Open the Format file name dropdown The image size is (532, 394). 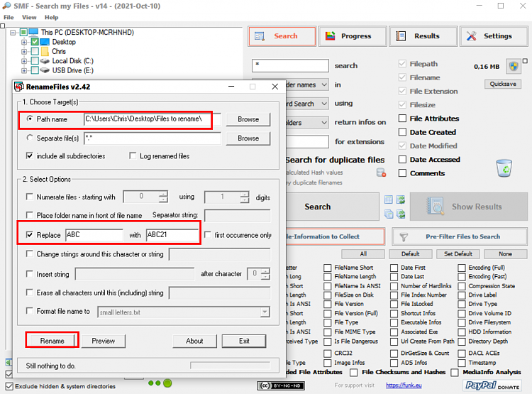[x=265, y=312]
